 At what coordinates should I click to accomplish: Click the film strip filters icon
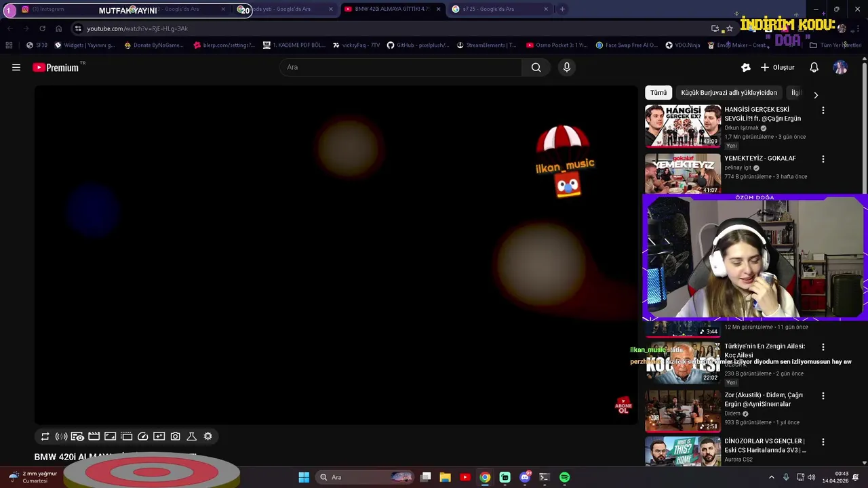(126, 436)
